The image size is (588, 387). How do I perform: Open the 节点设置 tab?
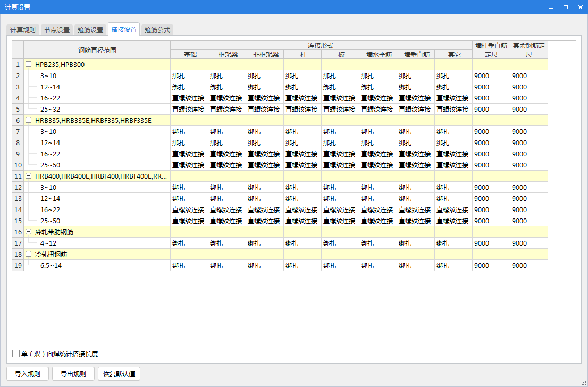57,30
